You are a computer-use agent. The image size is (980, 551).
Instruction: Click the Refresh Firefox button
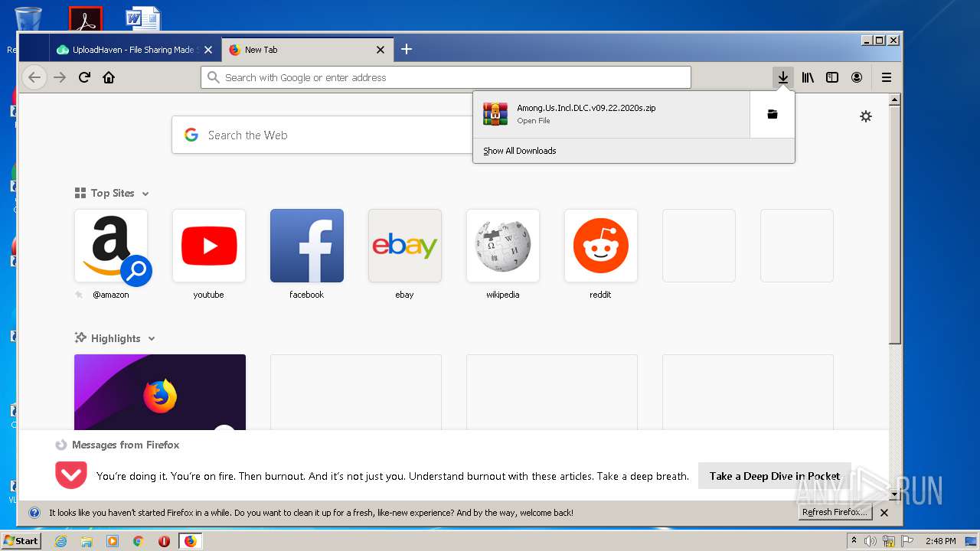[x=834, y=513]
